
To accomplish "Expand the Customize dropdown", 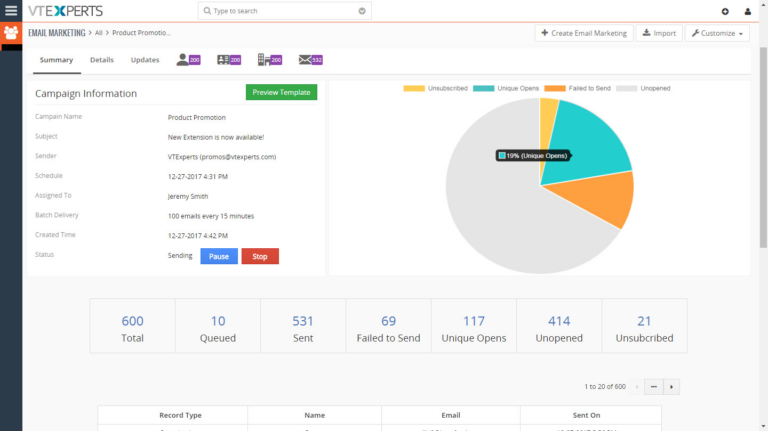I will 717,33.
